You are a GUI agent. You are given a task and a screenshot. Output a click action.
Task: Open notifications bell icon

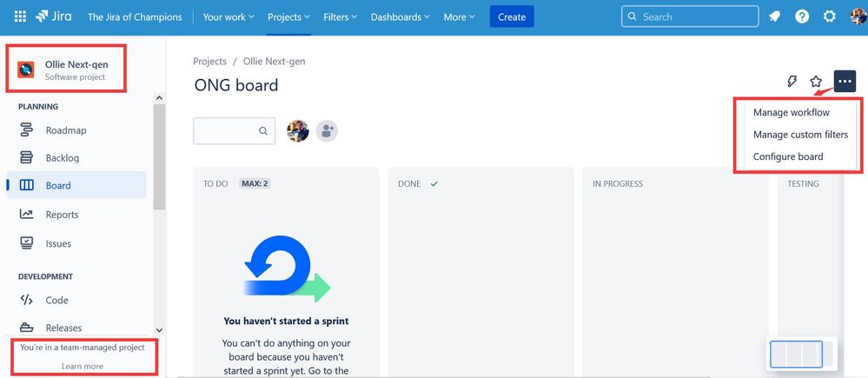pyautogui.click(x=774, y=17)
